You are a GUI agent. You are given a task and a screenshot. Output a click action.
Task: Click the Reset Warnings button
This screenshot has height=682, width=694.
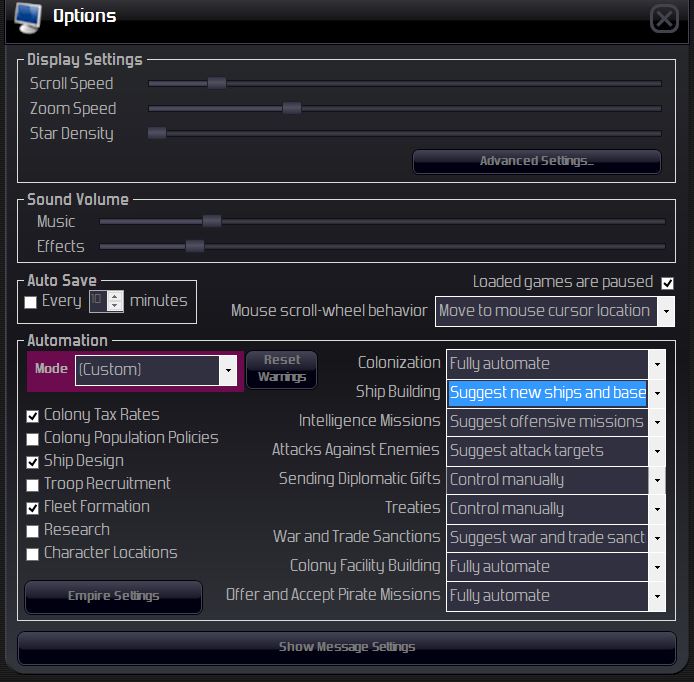coord(282,369)
